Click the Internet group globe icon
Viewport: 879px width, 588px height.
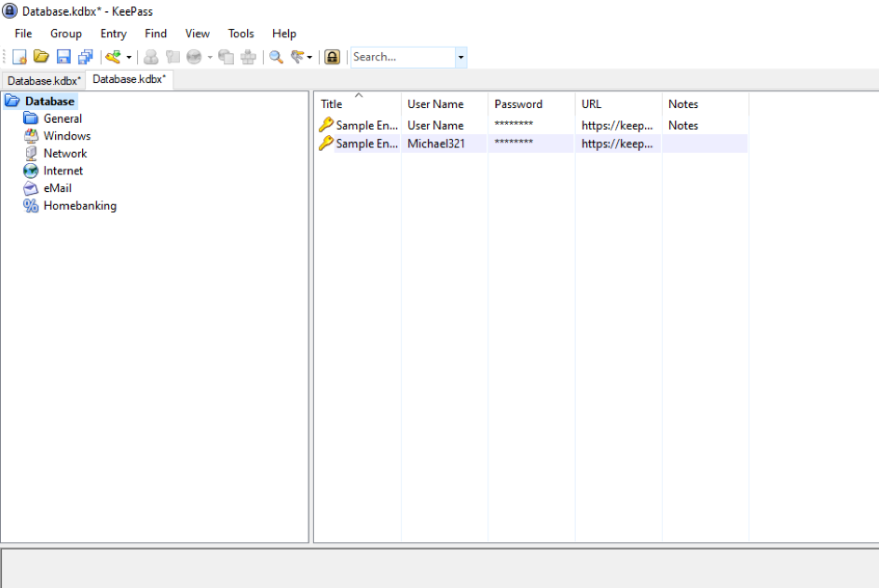coord(31,171)
